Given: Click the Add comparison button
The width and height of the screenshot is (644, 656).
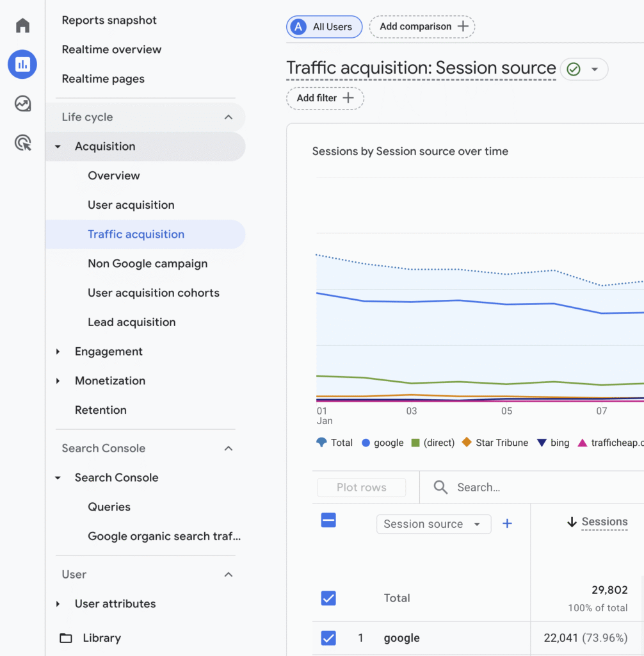Looking at the screenshot, I should tap(422, 27).
